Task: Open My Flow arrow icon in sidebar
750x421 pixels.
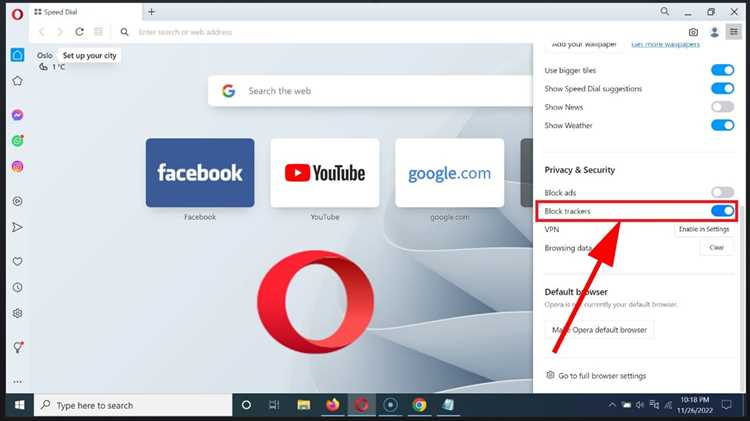Action: pyautogui.click(x=17, y=227)
